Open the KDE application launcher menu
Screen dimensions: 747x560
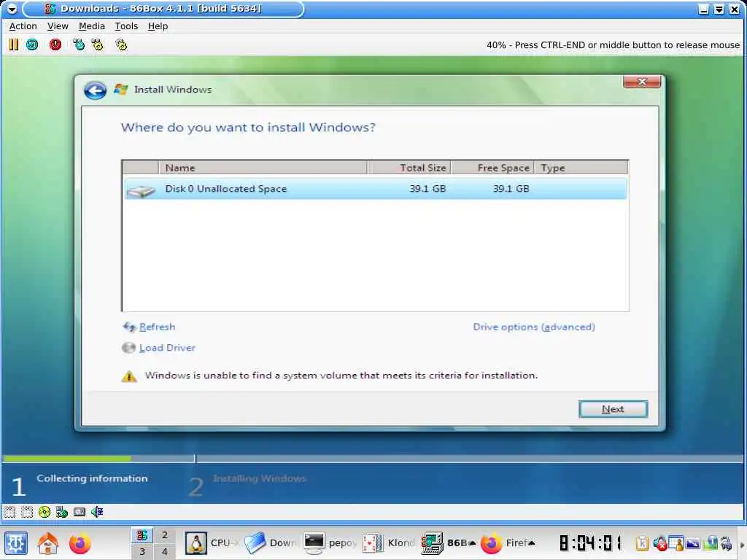coord(16,542)
